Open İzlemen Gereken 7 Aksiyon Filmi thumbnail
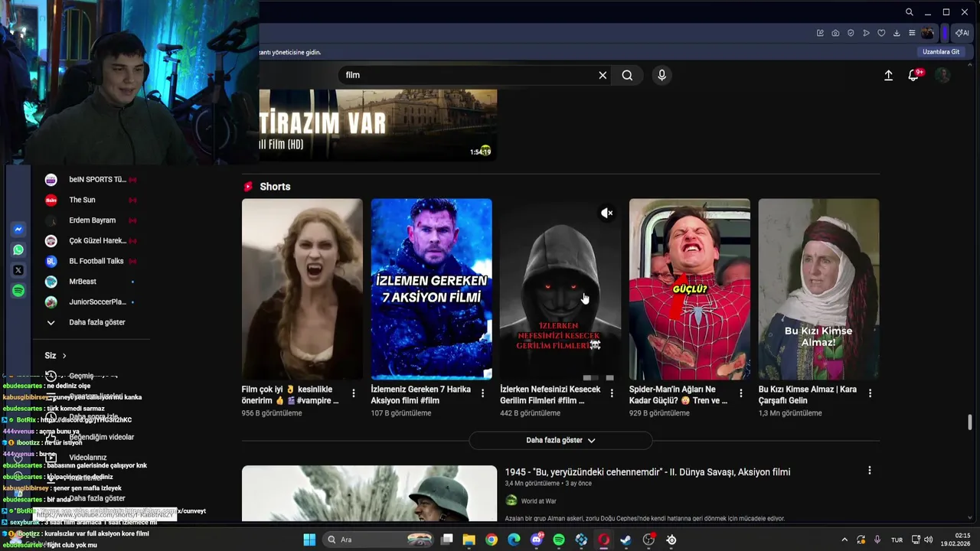This screenshot has height=551, width=980. pos(432,289)
